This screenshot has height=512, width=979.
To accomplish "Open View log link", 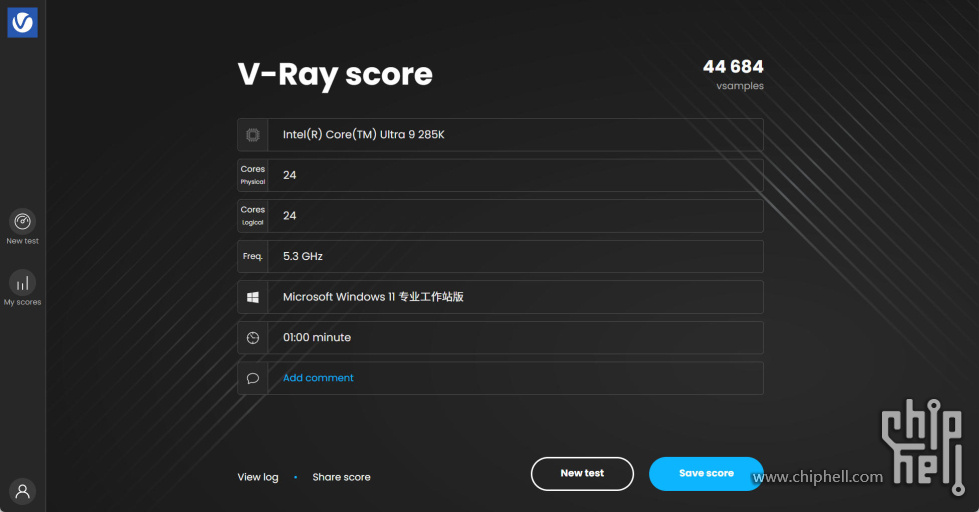I will click(258, 477).
